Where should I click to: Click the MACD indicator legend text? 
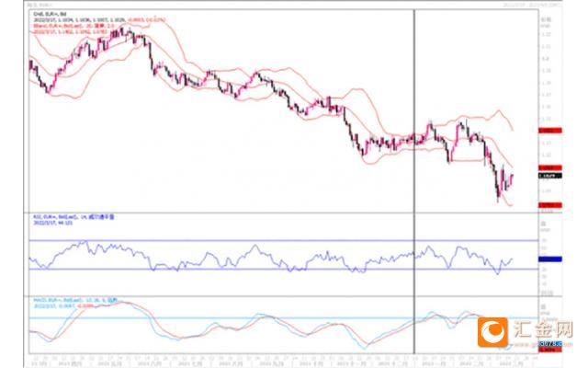click(75, 301)
